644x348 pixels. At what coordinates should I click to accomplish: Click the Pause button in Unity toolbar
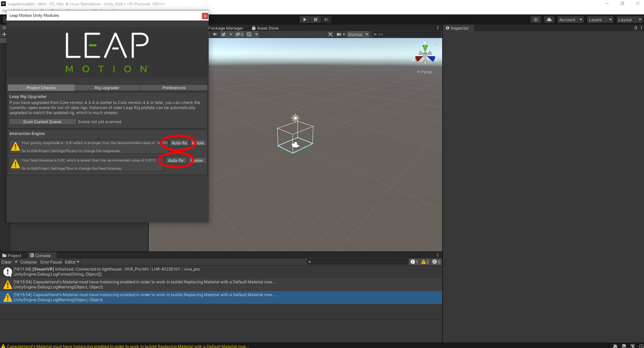tap(316, 20)
